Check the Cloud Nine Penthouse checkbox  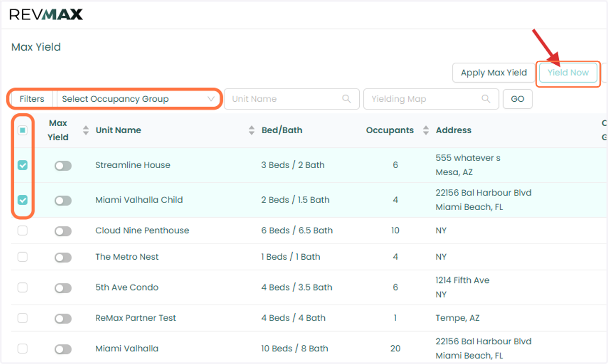click(x=23, y=230)
